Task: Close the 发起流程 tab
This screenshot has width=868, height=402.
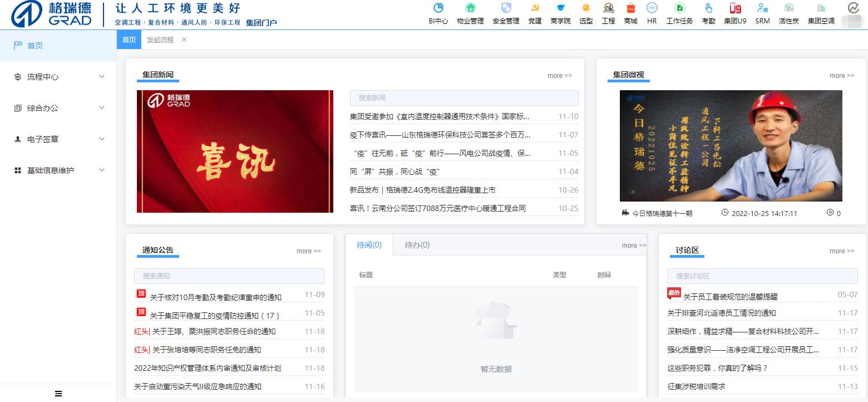Action: 184,40
